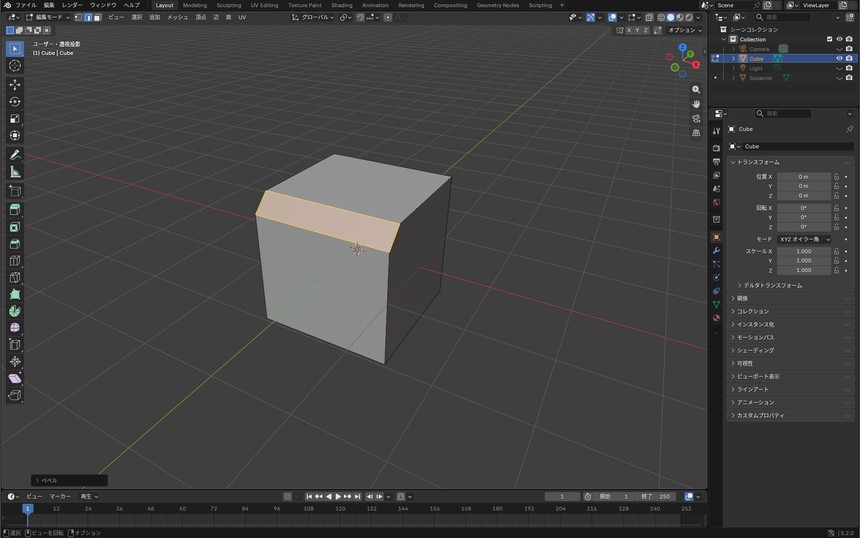Expand the Suzanne item in outliner
The width and height of the screenshot is (860, 538).
coord(733,78)
